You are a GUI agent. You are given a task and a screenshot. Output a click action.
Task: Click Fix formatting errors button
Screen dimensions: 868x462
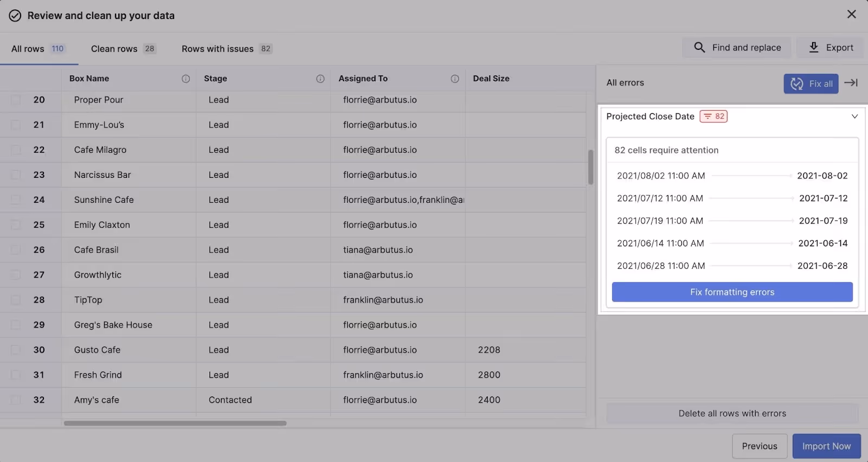[732, 292]
